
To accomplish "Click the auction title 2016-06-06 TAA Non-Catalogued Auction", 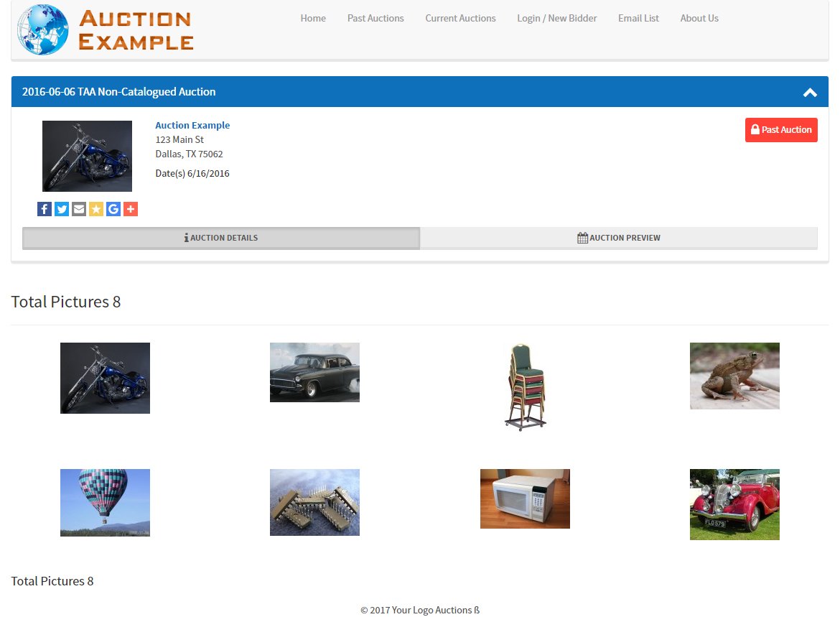I will [x=119, y=92].
